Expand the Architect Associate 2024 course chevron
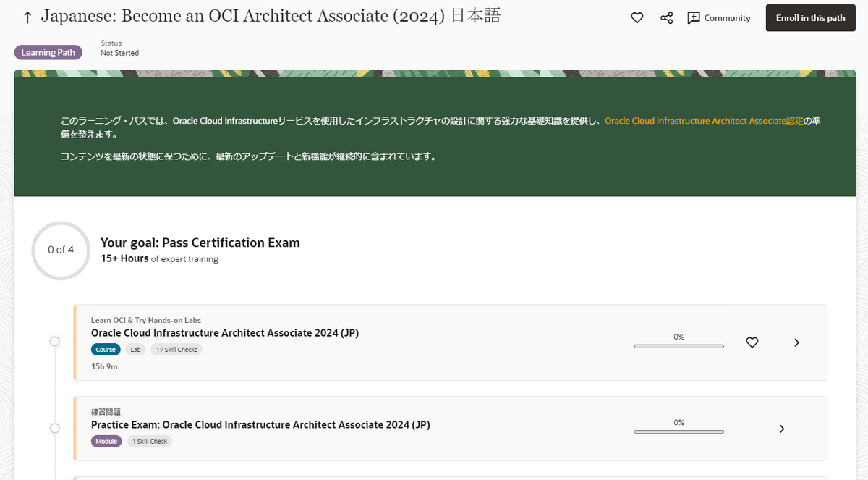The height and width of the screenshot is (480, 868). [x=796, y=342]
